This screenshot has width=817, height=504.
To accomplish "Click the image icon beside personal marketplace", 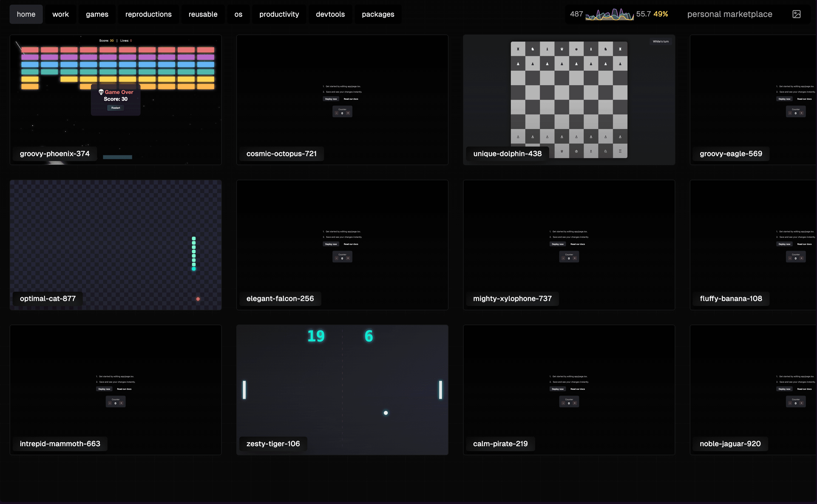I will 796,14.
